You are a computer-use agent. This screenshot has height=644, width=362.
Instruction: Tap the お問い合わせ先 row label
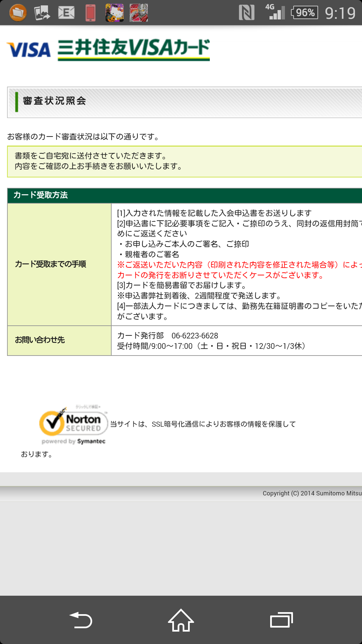click(x=40, y=340)
